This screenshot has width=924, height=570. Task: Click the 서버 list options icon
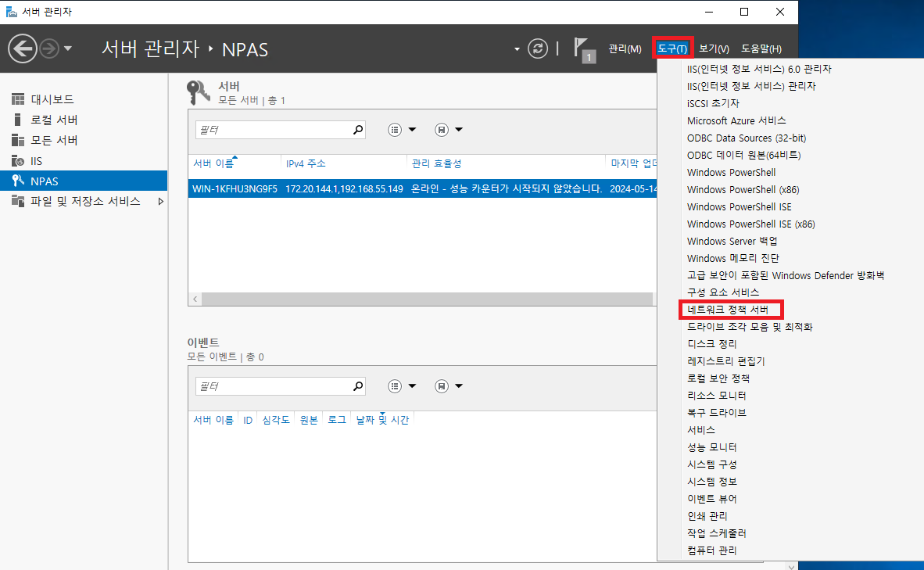click(x=395, y=130)
